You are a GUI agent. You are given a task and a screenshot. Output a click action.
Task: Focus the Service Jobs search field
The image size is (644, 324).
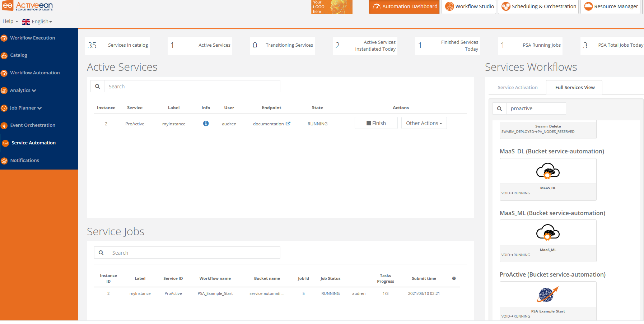194,253
